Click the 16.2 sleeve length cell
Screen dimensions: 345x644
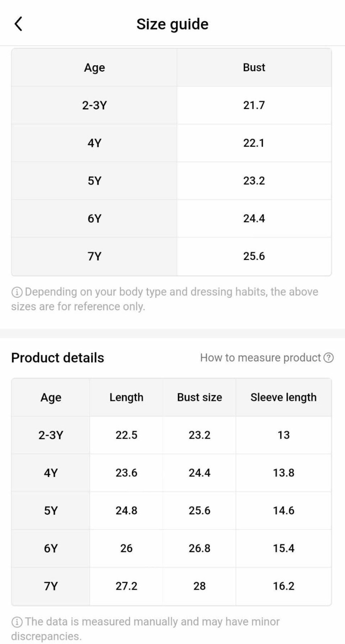283,586
